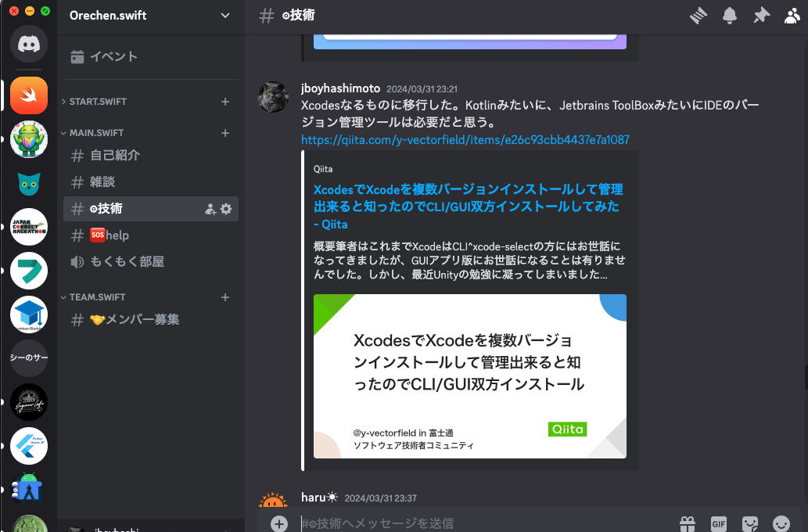Select the 技術 channel
808x532 pixels.
[150, 209]
